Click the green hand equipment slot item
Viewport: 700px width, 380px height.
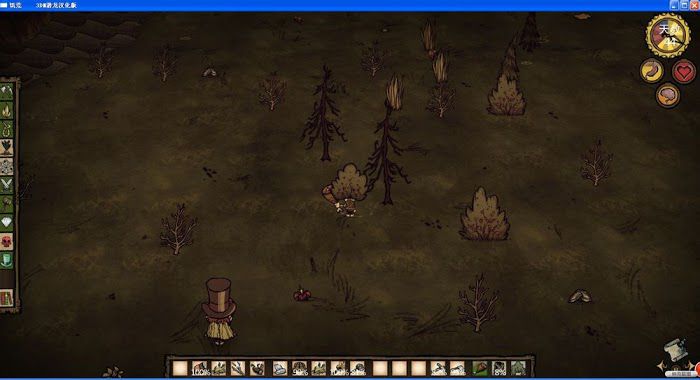pyautogui.click(x=480, y=368)
